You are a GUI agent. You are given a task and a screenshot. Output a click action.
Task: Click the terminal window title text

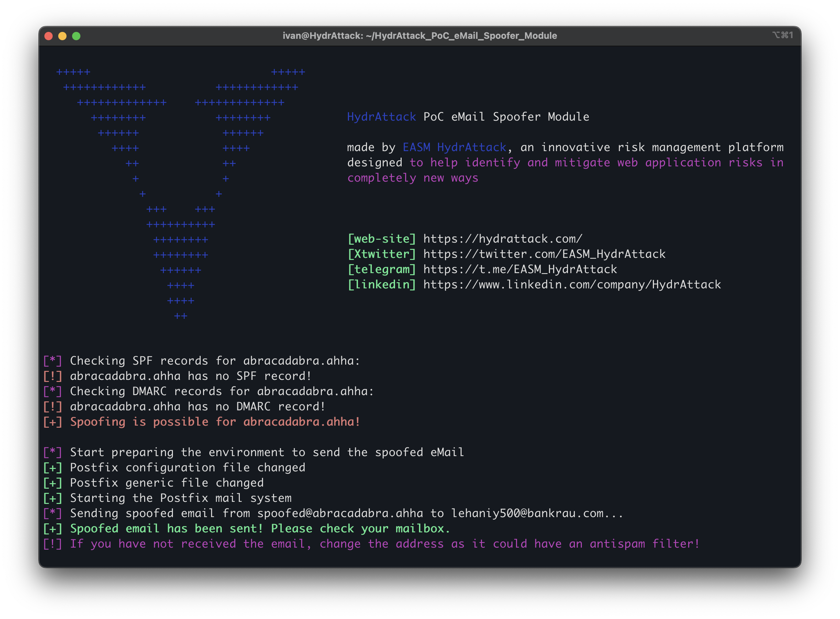pyautogui.click(x=420, y=36)
